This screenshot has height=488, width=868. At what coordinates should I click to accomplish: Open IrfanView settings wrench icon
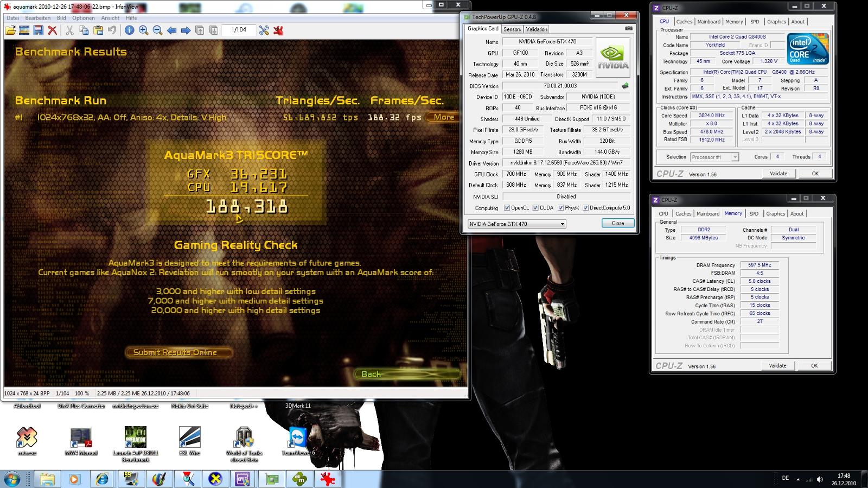[264, 30]
